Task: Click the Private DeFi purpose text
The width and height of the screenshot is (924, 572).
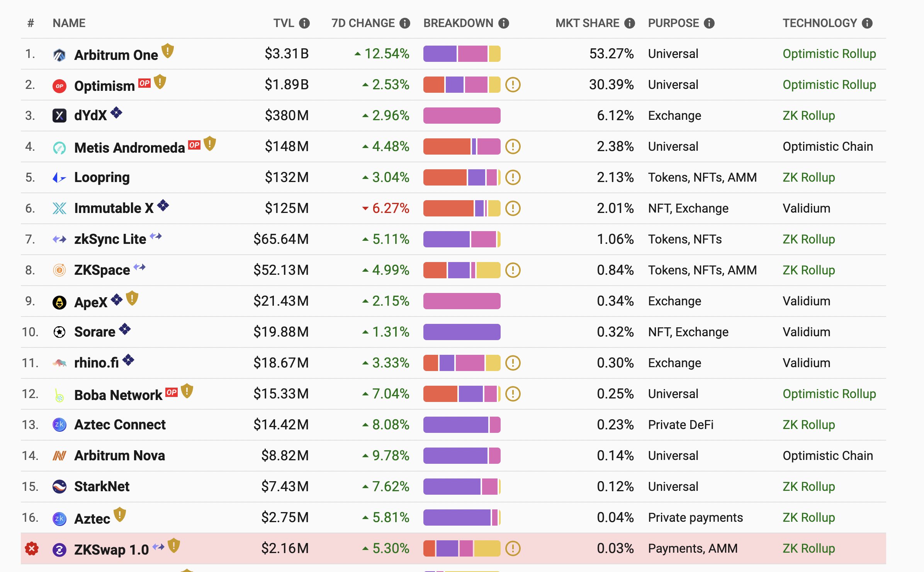Action: click(681, 425)
